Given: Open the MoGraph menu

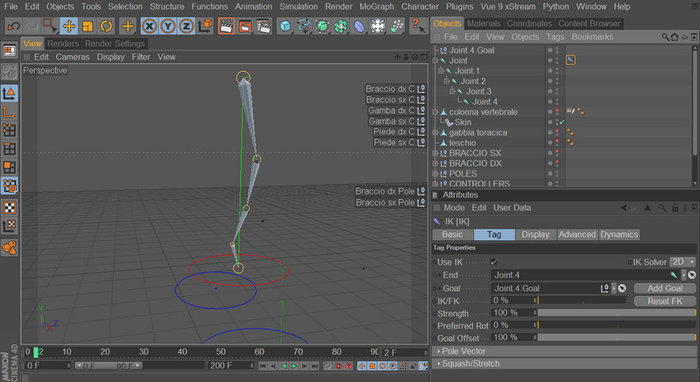Looking at the screenshot, I should point(376,6).
